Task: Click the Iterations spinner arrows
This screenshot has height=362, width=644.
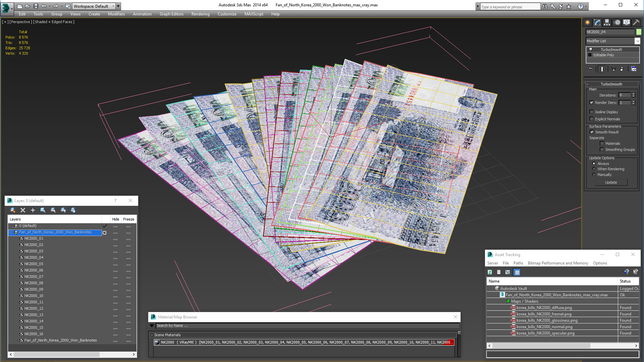Action: pyautogui.click(x=634, y=95)
